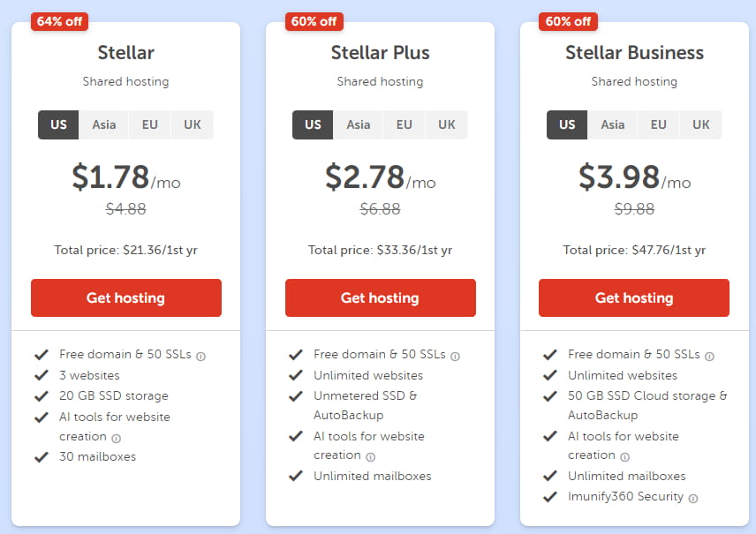Select Asia region for Stellar plan

pos(104,124)
